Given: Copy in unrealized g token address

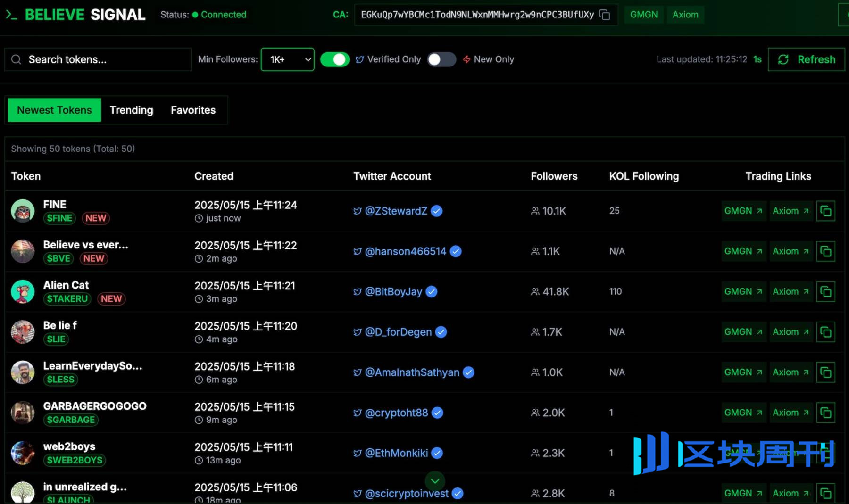Looking at the screenshot, I should [825, 493].
